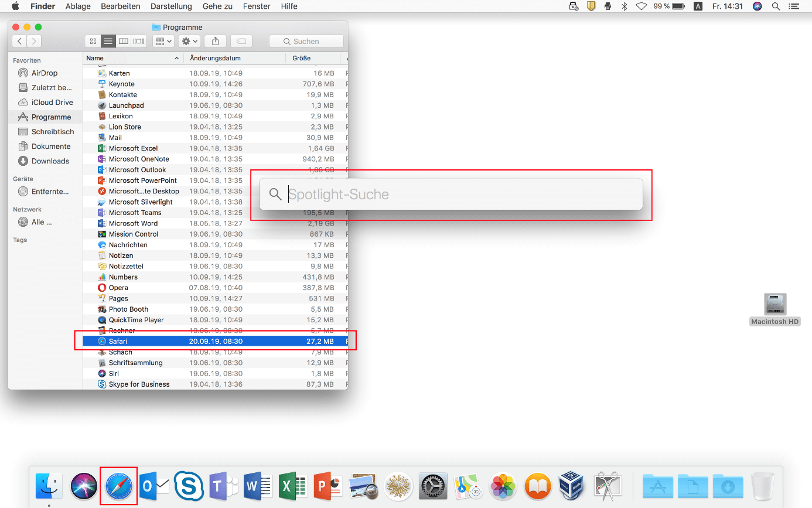
Task: Select the Microsoft Word row
Action: (215, 223)
